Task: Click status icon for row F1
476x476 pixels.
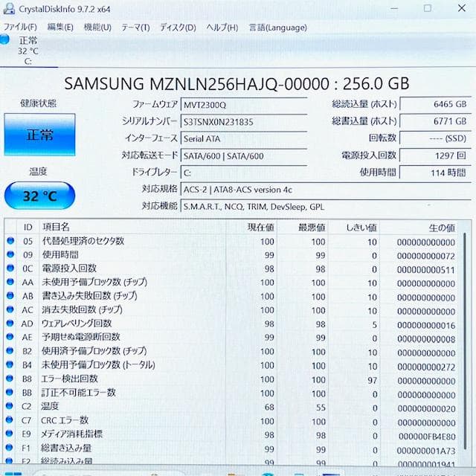Action: 10,447
